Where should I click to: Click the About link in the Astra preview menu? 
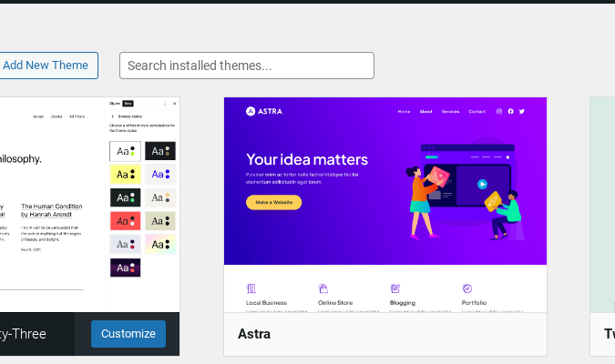[x=426, y=112]
